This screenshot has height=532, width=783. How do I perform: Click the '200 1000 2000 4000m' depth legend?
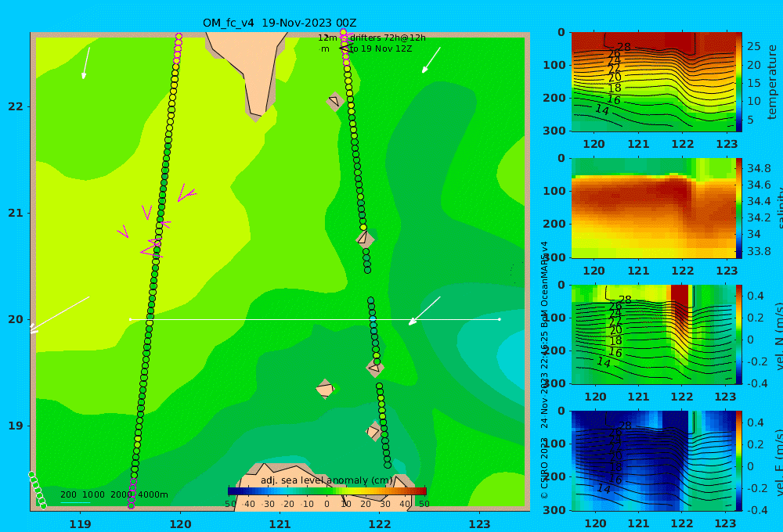click(114, 494)
